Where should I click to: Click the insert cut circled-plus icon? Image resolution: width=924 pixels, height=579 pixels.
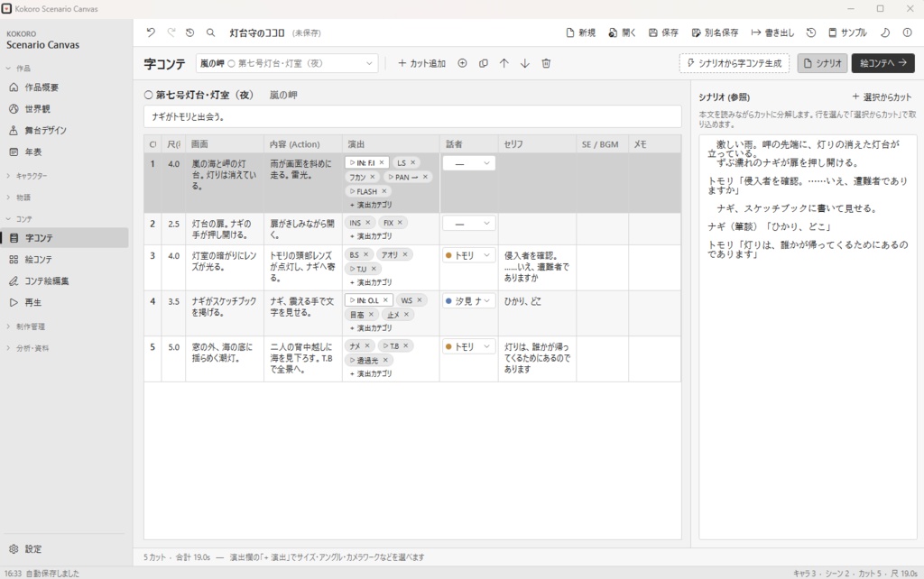point(463,63)
